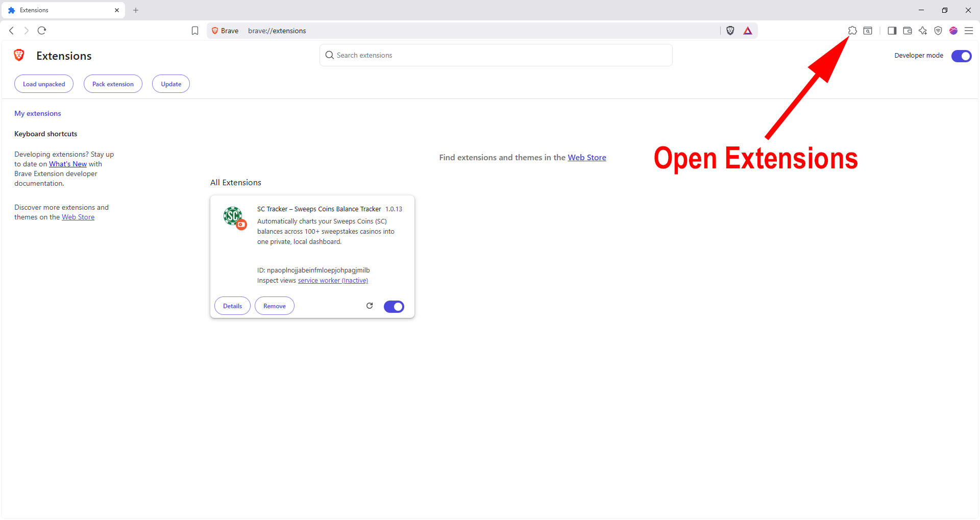Open the Extensions puzzle icon in toolbar

[852, 31]
